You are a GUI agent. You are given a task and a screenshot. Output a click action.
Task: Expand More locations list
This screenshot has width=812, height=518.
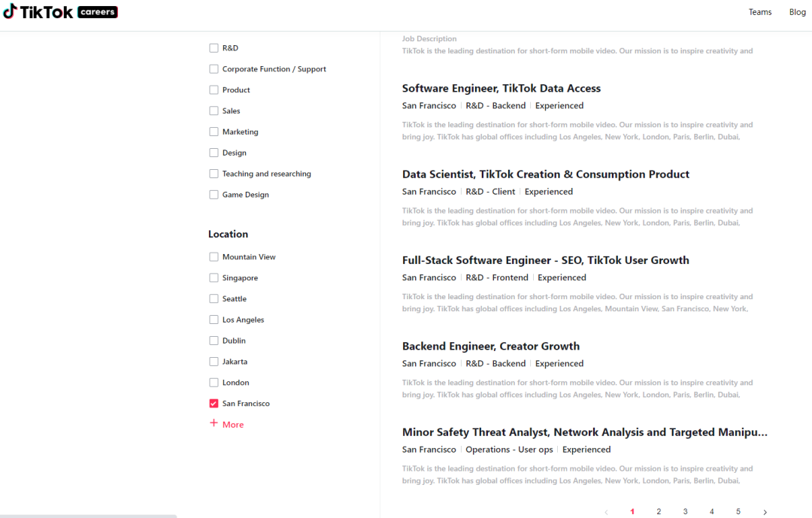(x=232, y=425)
